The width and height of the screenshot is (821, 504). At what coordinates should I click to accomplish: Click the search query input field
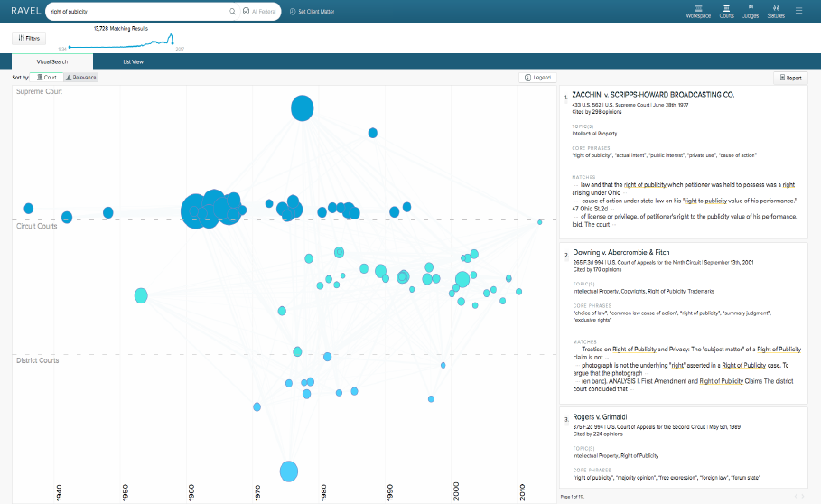(x=139, y=11)
